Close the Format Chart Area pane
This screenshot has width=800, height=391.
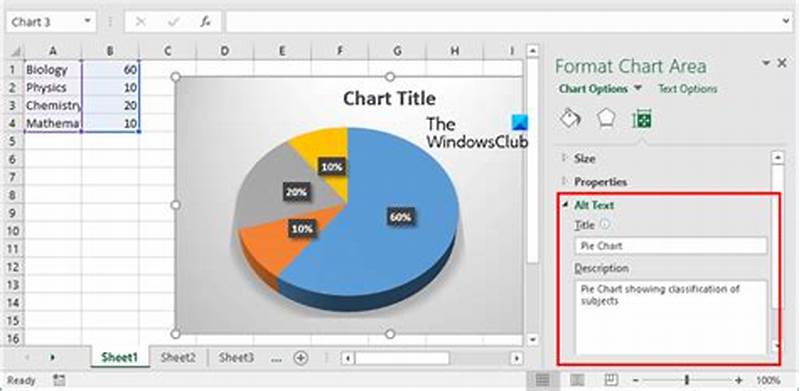pyautogui.click(x=782, y=63)
